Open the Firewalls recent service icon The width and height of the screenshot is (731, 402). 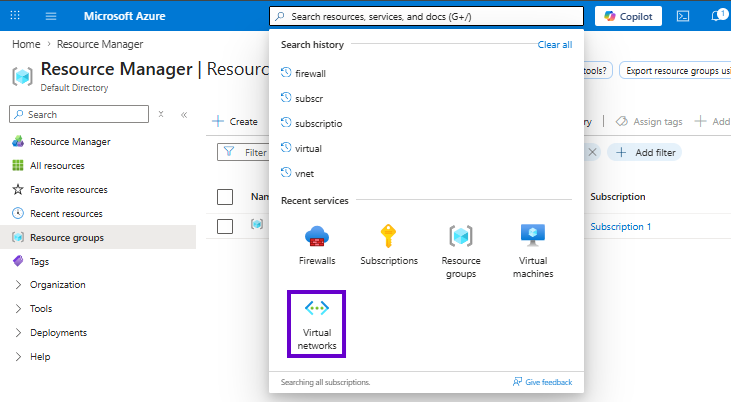(317, 236)
